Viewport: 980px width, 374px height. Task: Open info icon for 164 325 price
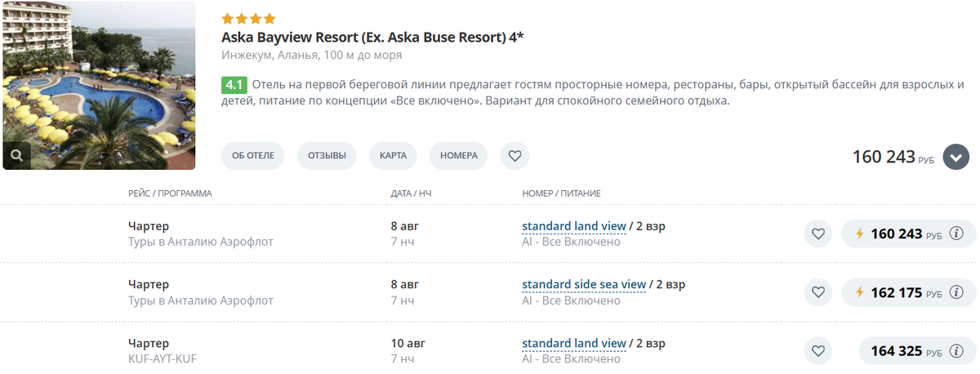pos(957,351)
